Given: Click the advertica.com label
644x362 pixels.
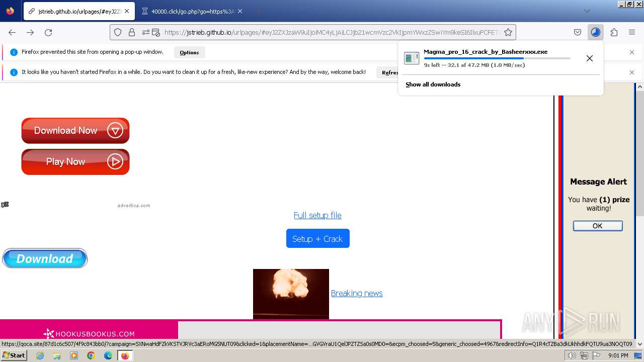Looking at the screenshot, I should point(134,205).
